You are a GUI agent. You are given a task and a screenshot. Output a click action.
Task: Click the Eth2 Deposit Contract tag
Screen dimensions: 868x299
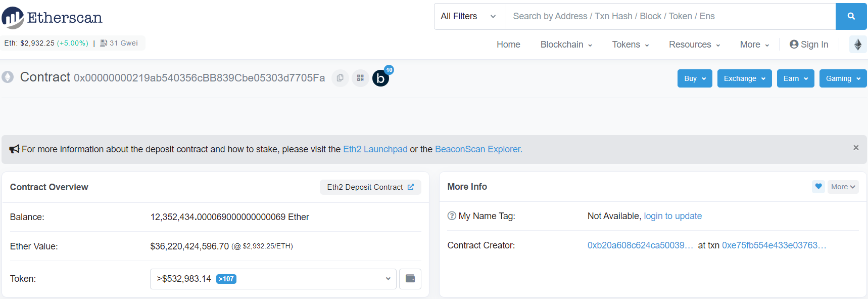pos(370,187)
